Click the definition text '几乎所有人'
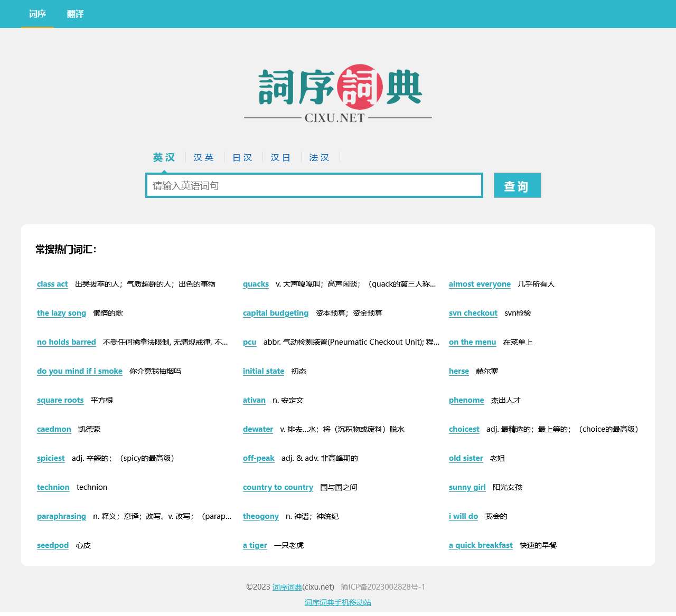Screen dimensions: 676x616 (x=536, y=284)
